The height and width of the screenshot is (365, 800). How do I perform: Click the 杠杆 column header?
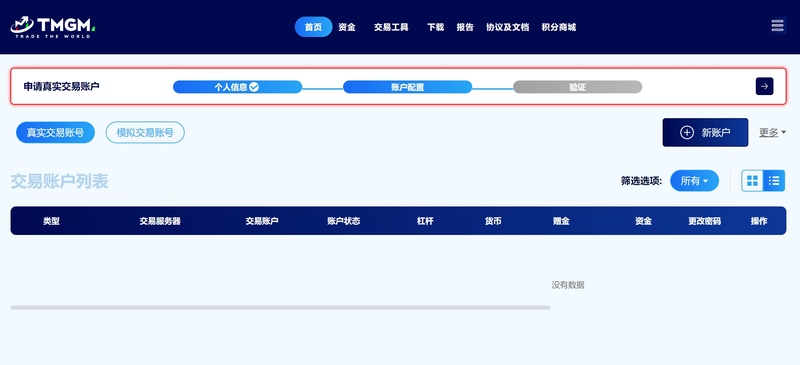pos(425,221)
